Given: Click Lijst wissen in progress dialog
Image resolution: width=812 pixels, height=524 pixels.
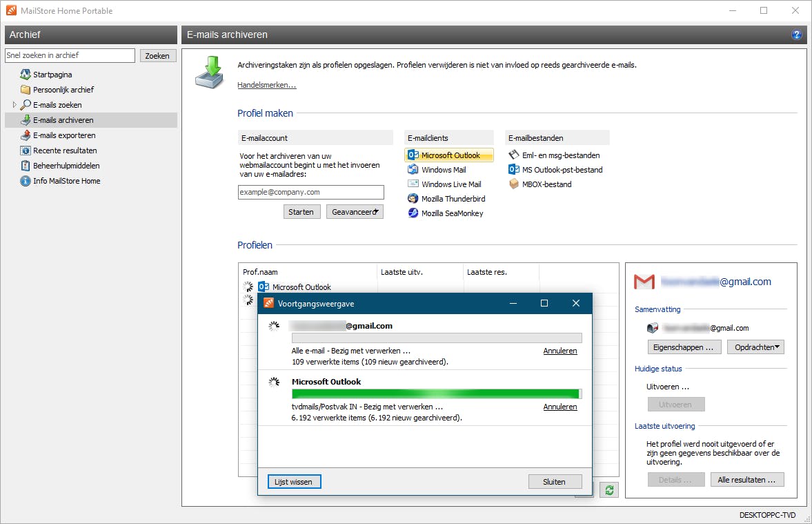Looking at the screenshot, I should point(294,481).
